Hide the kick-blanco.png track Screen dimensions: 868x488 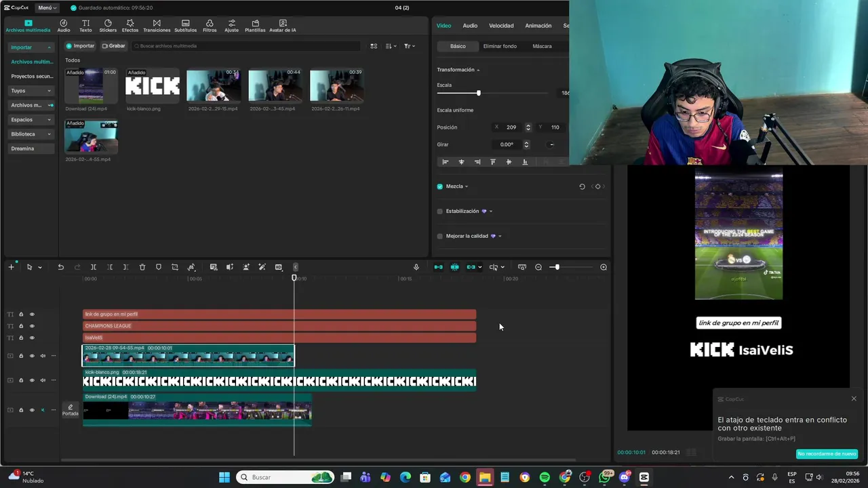(x=32, y=380)
